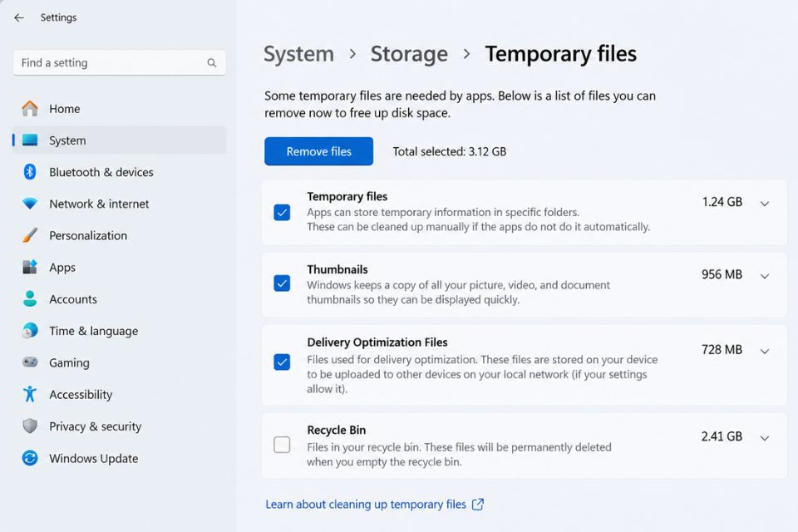Image resolution: width=798 pixels, height=532 pixels.
Task: Go to Storage breadcrumb
Action: [409, 54]
